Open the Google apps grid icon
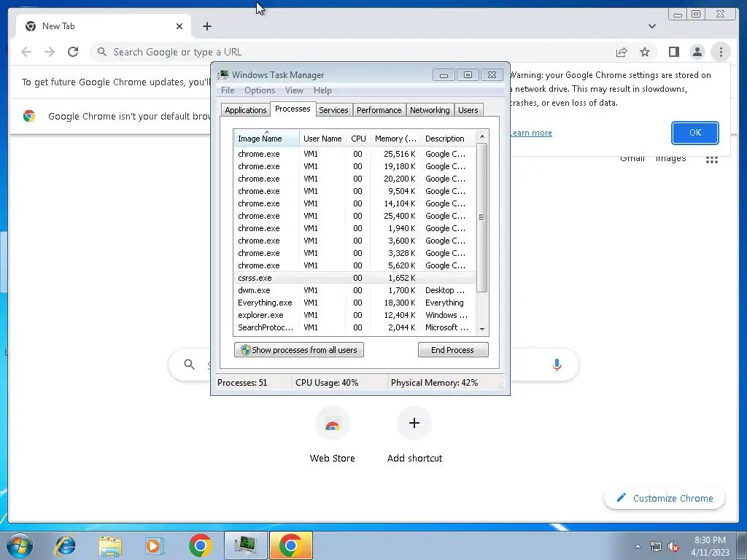747x560 pixels. click(x=712, y=160)
